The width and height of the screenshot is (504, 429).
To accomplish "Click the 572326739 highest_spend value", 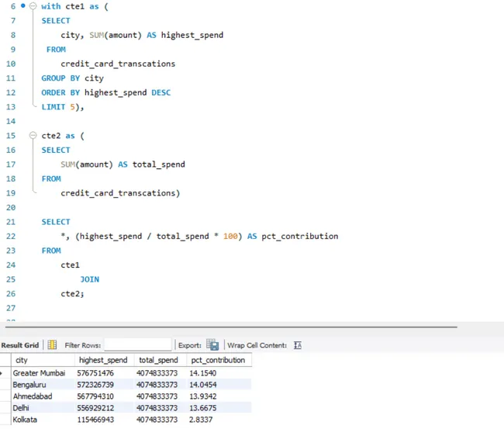I will 95,385.
